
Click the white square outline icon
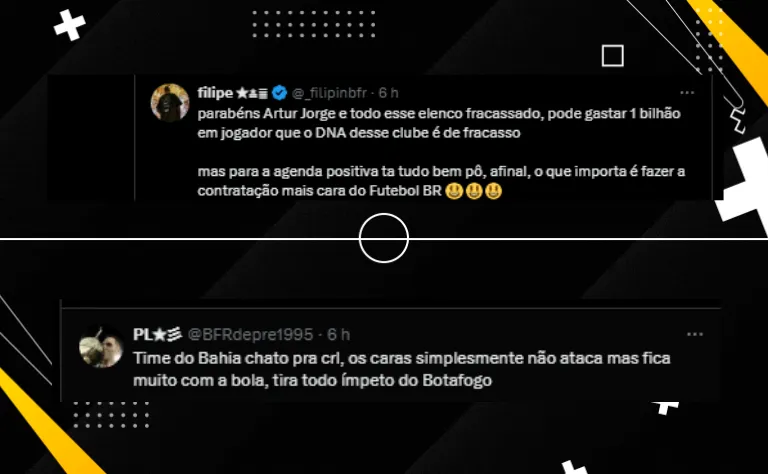613,56
